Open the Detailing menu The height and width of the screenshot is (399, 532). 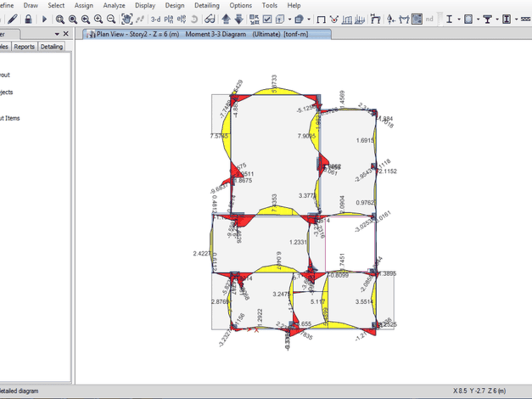206,5
